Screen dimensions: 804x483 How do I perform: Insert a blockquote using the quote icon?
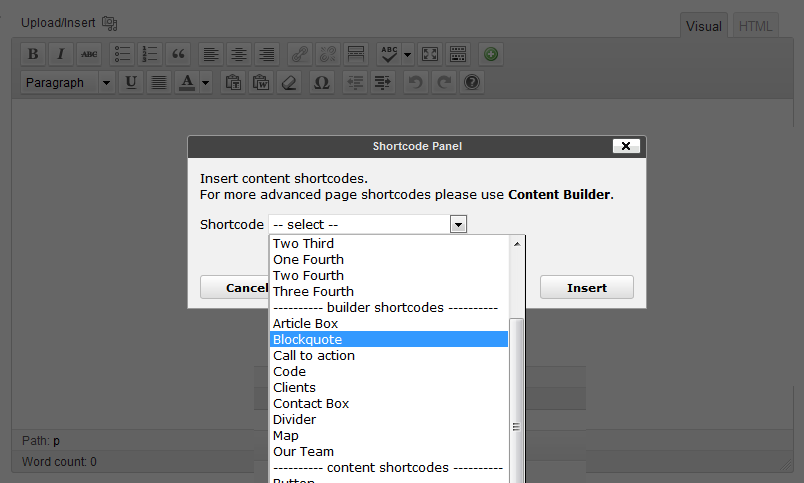click(x=178, y=54)
